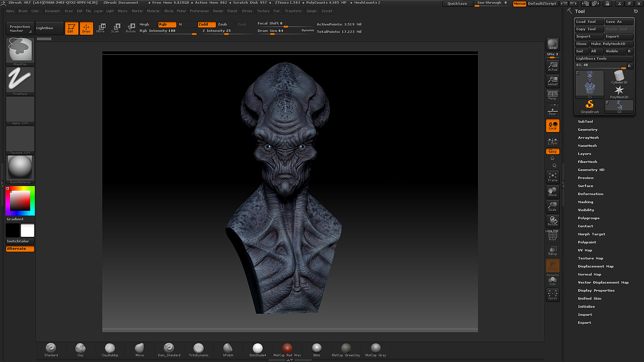Toggle the Floor grid
The width and height of the screenshot is (644, 362).
[x=553, y=111]
